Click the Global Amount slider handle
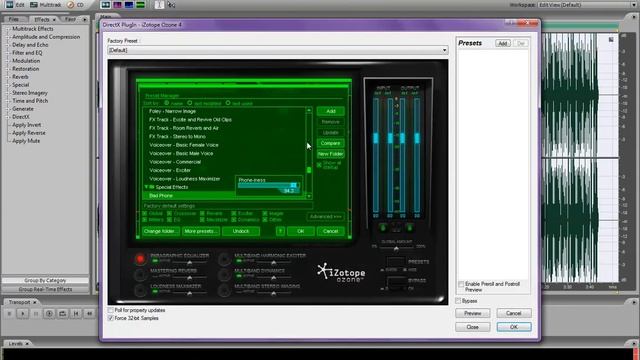The height and width of the screenshot is (360, 640). [396, 248]
